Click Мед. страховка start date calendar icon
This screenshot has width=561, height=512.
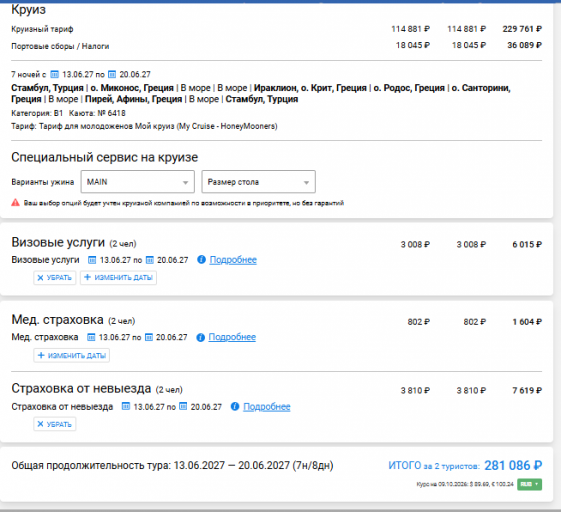tap(91, 337)
